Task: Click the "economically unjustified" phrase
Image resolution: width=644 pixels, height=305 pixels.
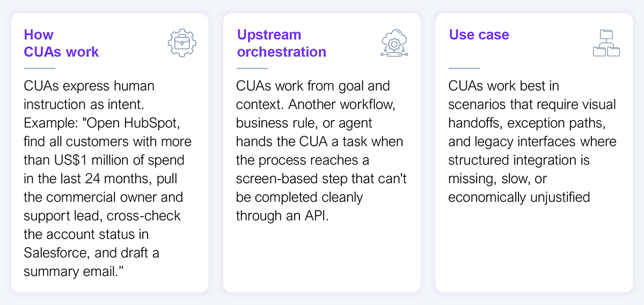Action: click(519, 197)
